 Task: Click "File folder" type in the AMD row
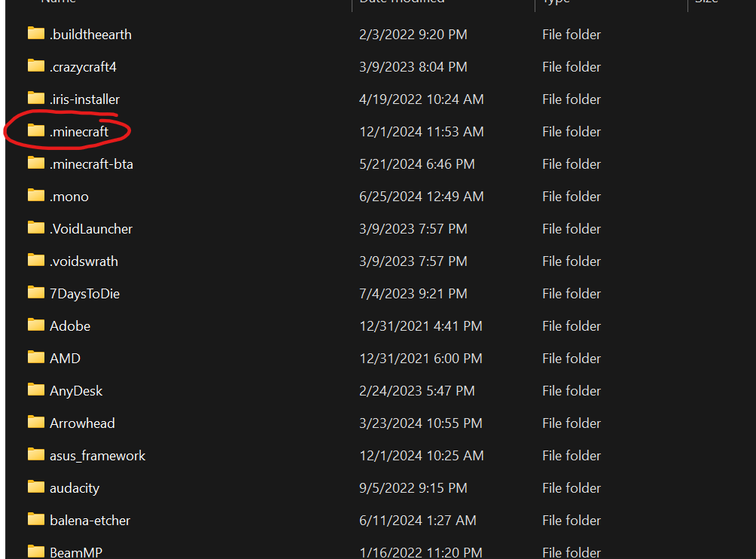pyautogui.click(x=572, y=359)
